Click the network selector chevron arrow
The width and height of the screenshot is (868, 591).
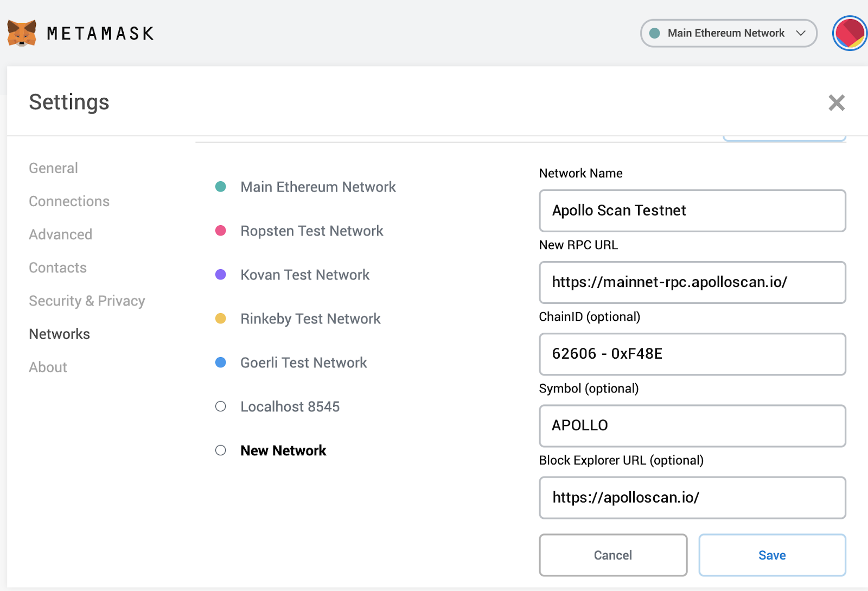tap(801, 33)
